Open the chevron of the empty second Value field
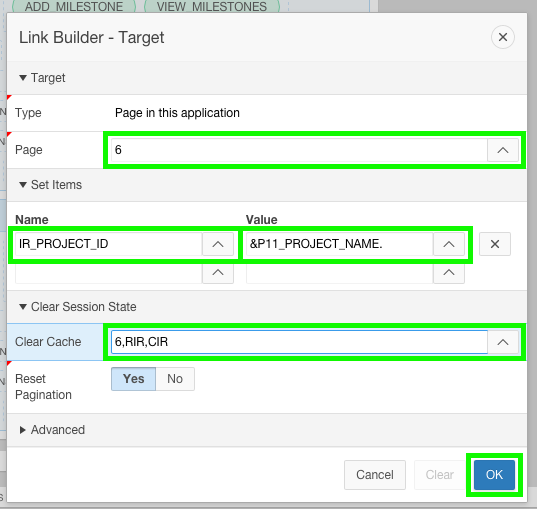Screen dimensions: 537x509 tap(449, 273)
